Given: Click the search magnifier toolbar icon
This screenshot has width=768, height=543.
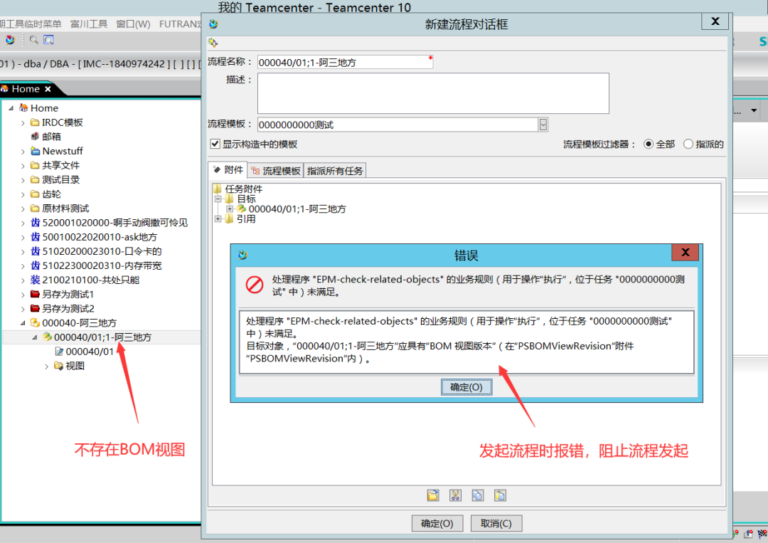Looking at the screenshot, I should pyautogui.click(x=33, y=40).
